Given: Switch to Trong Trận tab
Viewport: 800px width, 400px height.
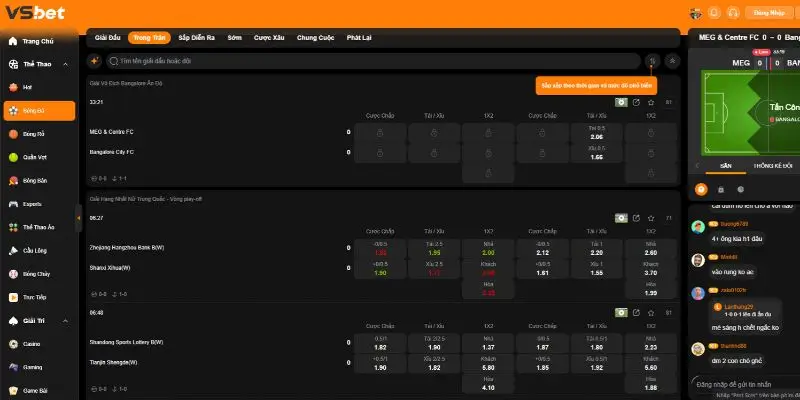Looking at the screenshot, I should [149, 38].
